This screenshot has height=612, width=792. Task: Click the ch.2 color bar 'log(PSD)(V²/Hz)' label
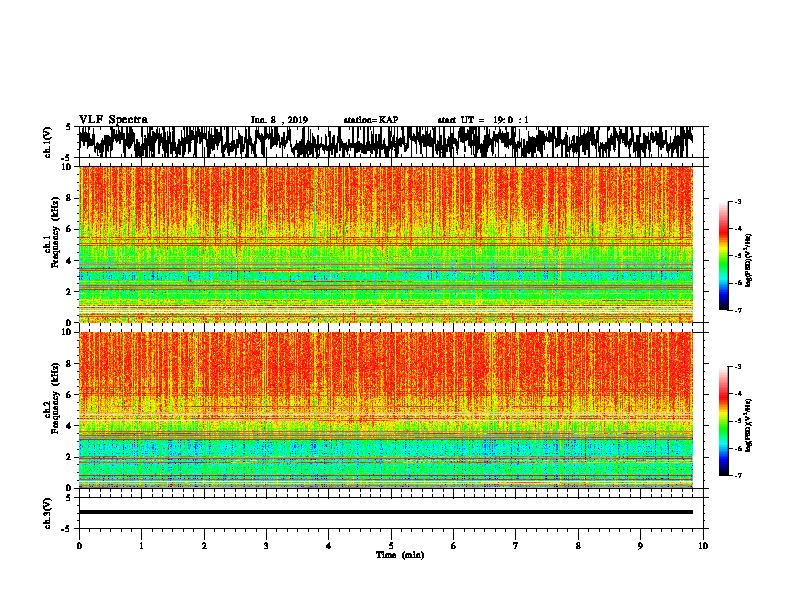pos(749,425)
